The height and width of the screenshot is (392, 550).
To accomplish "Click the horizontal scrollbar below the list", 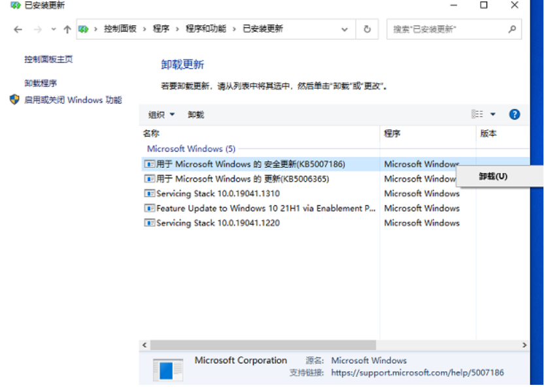I will coord(262,344).
